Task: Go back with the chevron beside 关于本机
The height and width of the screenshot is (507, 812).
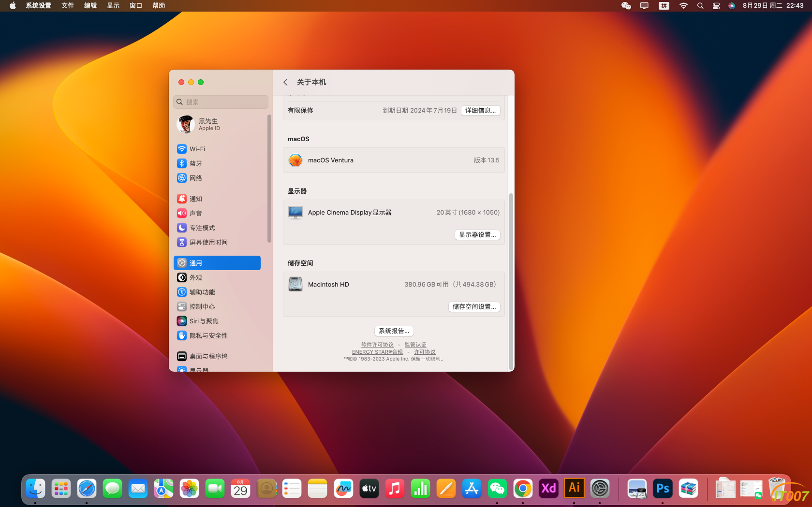Action: tap(285, 82)
